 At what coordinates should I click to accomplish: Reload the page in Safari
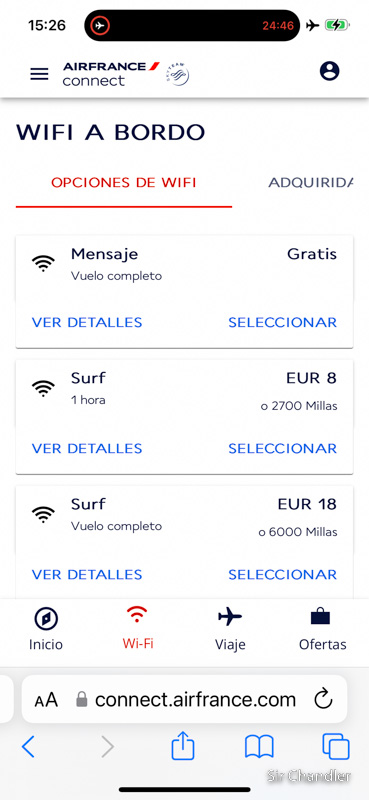tap(323, 699)
